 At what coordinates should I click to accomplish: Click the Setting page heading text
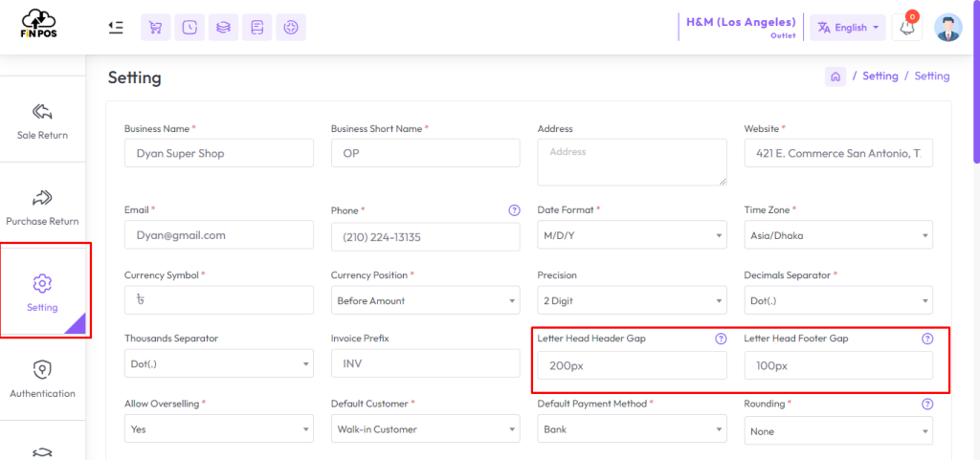point(134,77)
